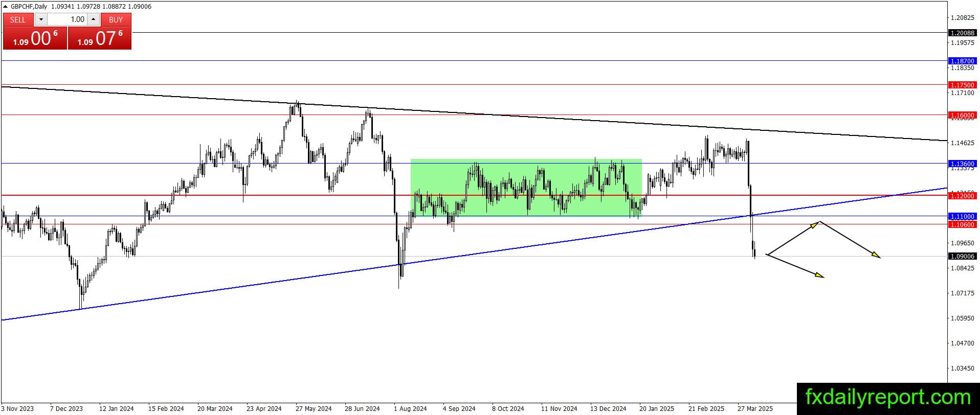Viewport: 980px width, 415px height.
Task: Click the 12 Jan 2024 date label
Action: pyautogui.click(x=117, y=409)
